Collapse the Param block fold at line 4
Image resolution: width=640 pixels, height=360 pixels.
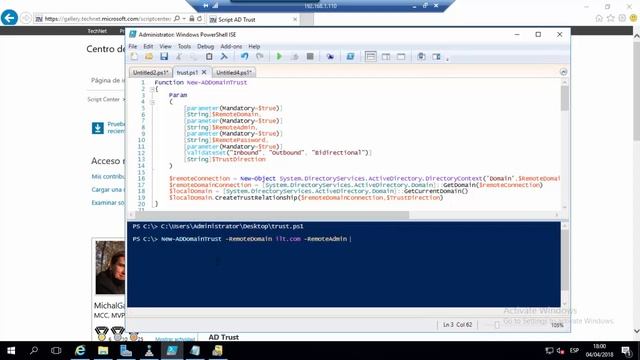152,102
